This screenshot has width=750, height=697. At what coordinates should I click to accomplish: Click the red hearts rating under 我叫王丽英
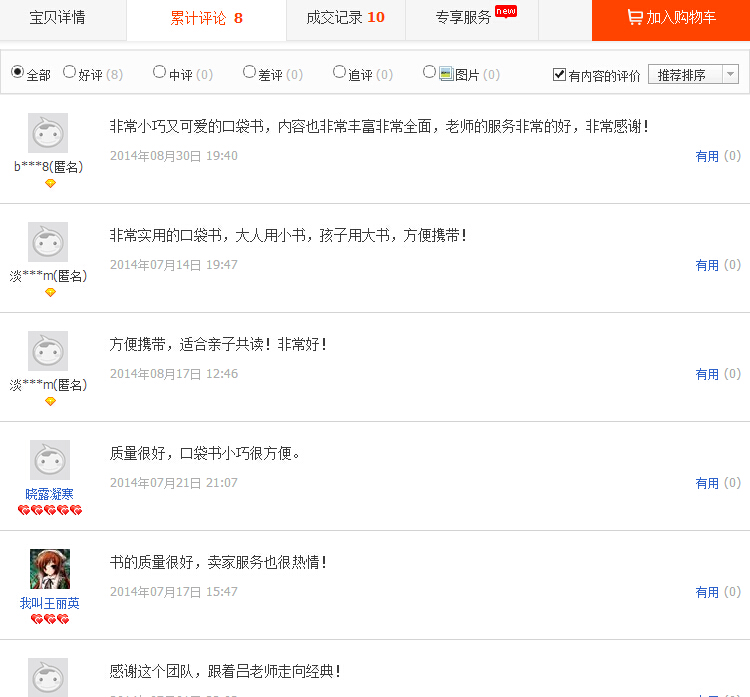pyautogui.click(x=50, y=620)
